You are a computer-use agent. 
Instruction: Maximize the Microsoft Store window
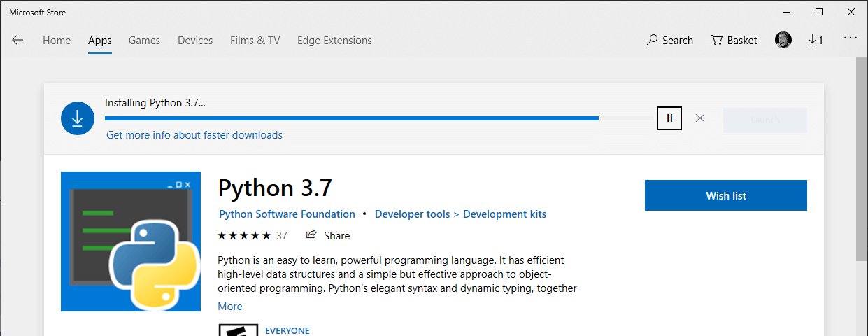point(819,12)
